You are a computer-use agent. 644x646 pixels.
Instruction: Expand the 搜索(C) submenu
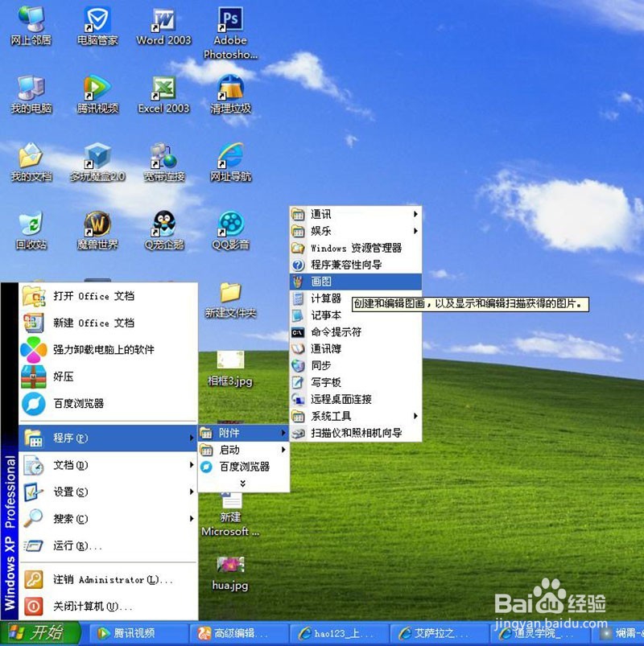108,519
